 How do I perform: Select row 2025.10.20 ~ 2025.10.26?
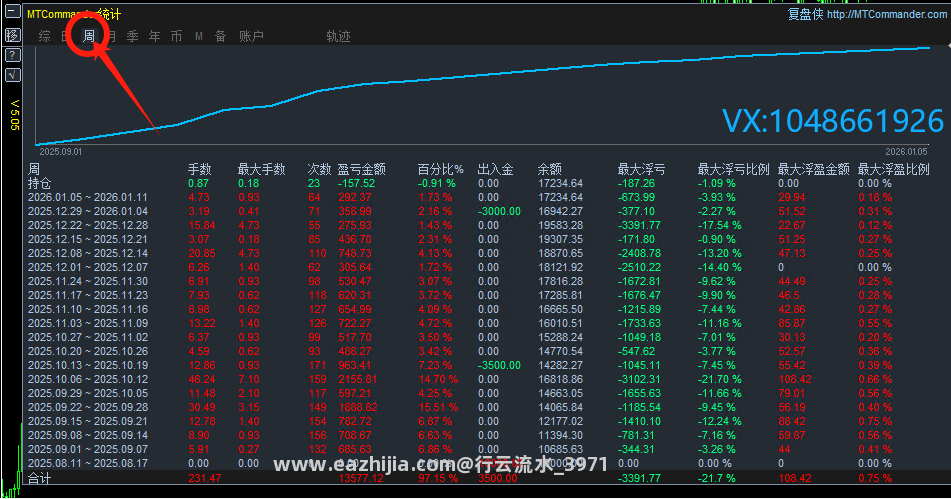pos(87,351)
